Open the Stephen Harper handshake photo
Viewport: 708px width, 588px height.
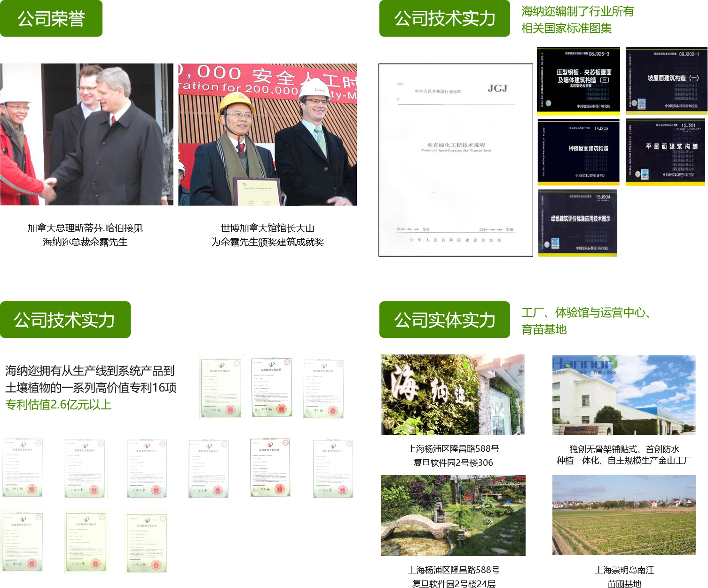coord(87,134)
